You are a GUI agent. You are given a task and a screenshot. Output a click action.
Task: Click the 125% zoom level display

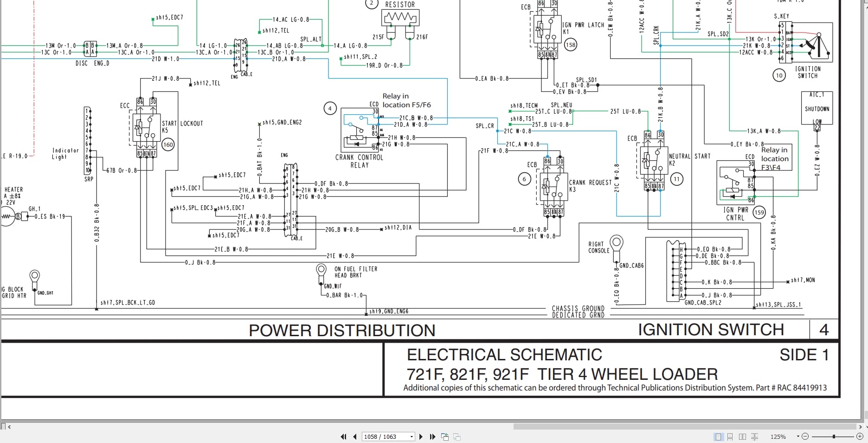point(778,436)
